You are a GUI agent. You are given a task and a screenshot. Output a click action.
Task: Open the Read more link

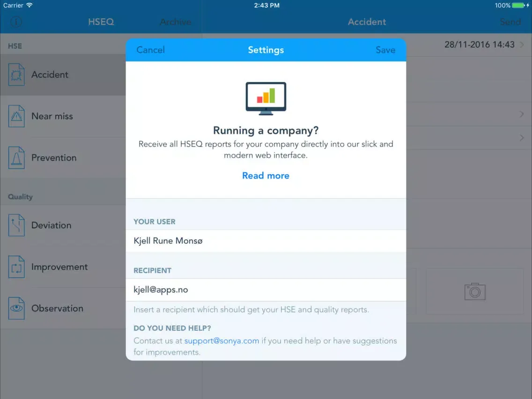point(266,176)
